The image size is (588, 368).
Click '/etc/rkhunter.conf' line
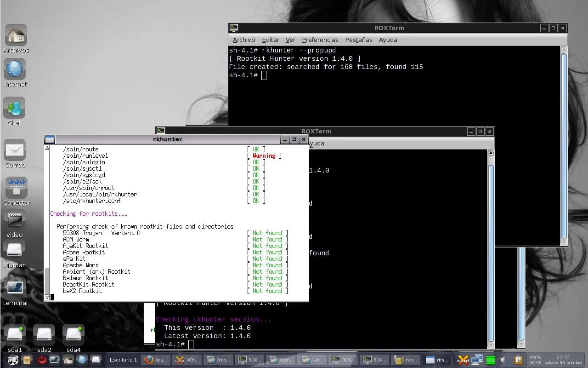click(x=92, y=201)
